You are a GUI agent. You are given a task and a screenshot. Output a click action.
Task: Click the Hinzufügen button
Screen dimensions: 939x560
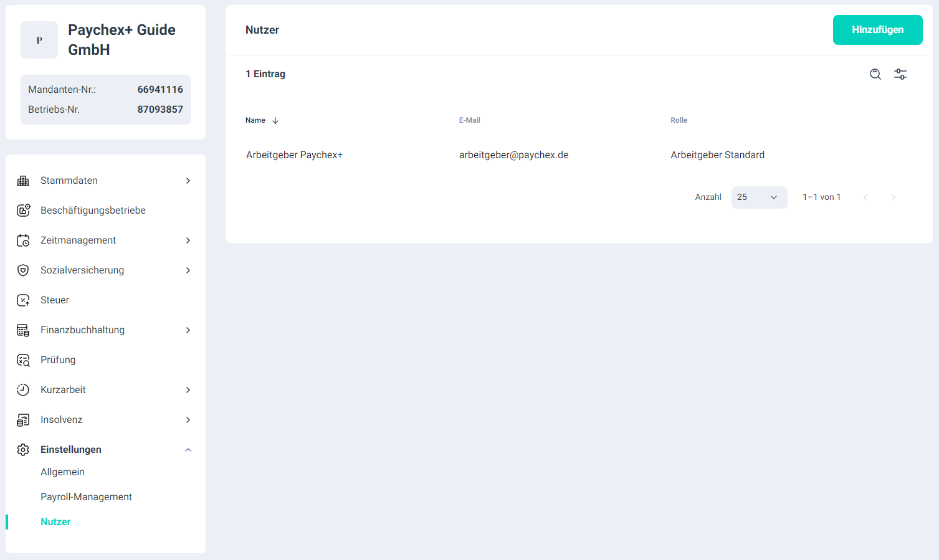(877, 30)
